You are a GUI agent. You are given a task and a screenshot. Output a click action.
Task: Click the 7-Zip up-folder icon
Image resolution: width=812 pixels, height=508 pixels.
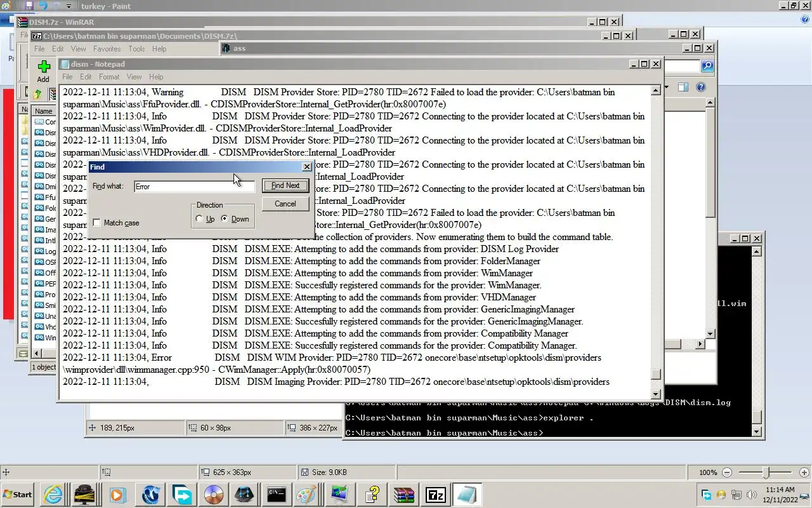[x=37, y=94]
